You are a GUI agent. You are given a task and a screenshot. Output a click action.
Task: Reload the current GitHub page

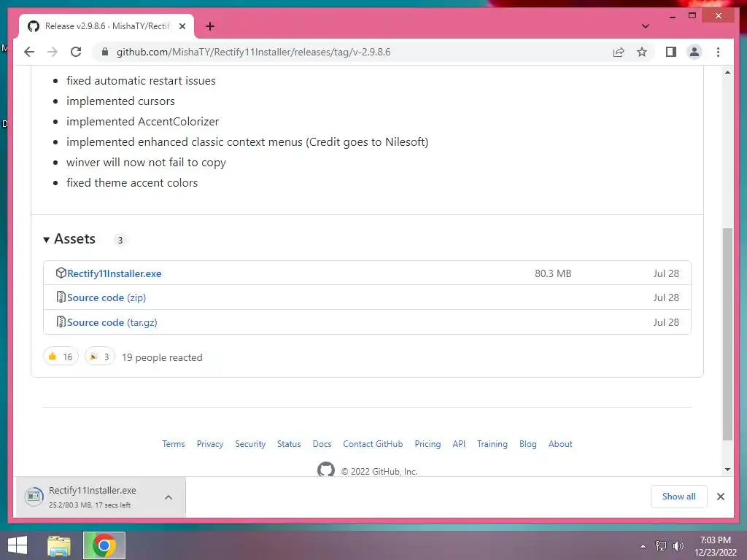click(76, 52)
